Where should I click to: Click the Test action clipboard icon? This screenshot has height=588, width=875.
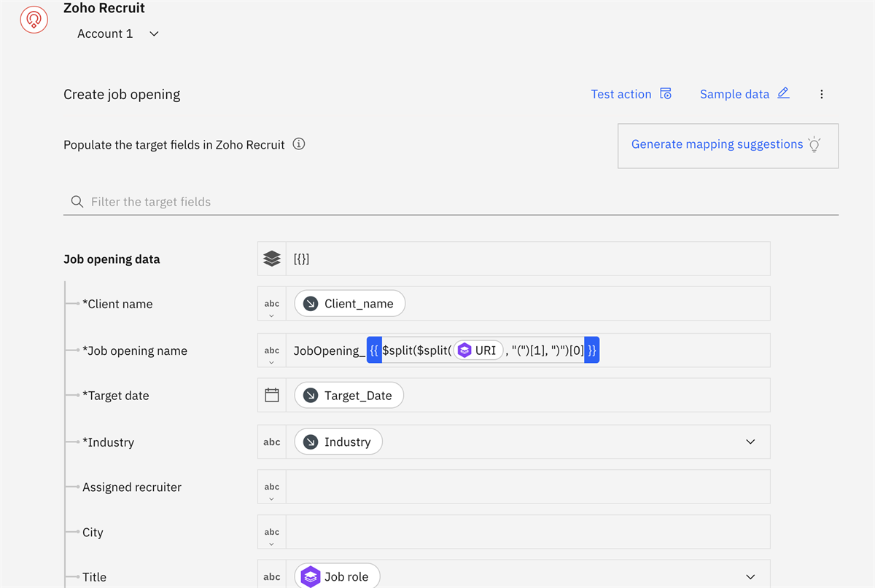click(666, 93)
